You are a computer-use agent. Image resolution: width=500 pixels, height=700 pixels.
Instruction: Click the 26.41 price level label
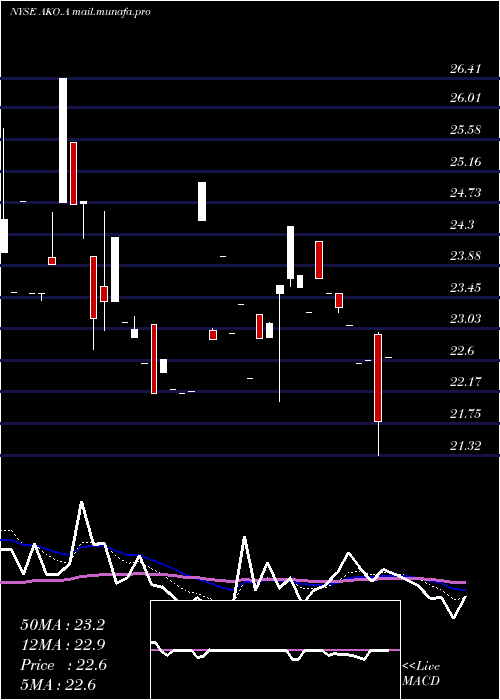pyautogui.click(x=466, y=69)
